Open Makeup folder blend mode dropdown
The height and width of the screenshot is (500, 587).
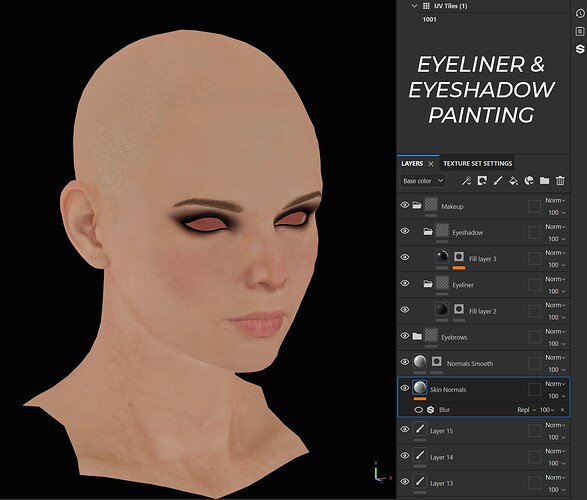[555, 201]
